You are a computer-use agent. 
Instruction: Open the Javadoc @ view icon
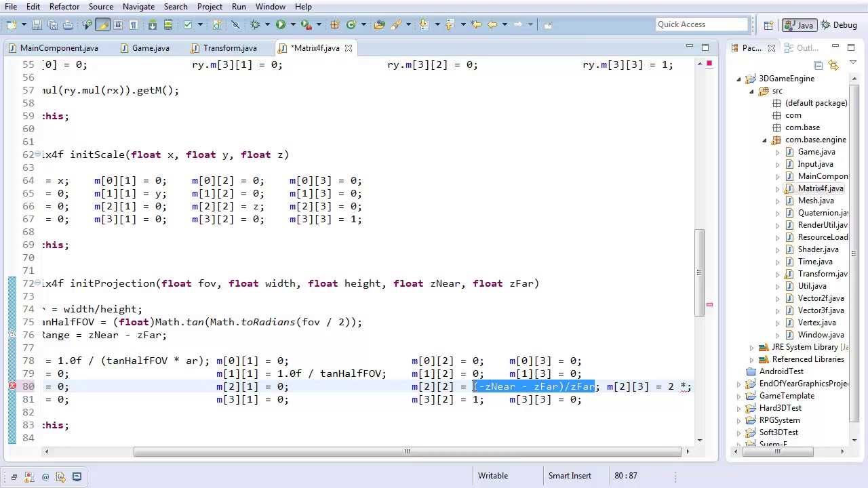(45, 477)
